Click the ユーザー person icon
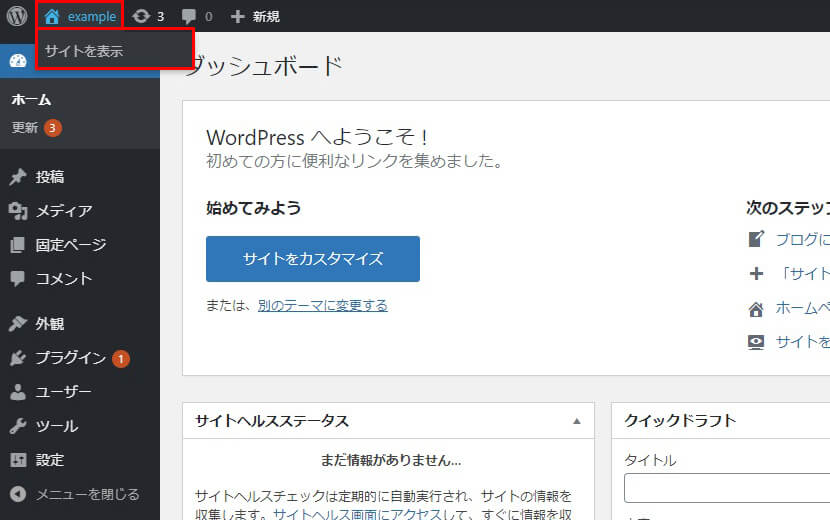Image resolution: width=830 pixels, height=520 pixels. [17, 392]
